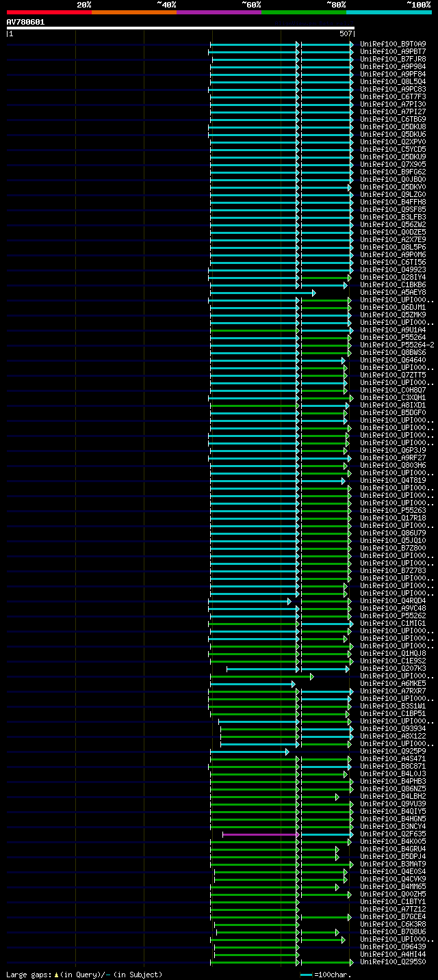Screen dimensions: 438x980
Task: Select UniRef100_Q7X9O5 label
Action: pos(393,165)
